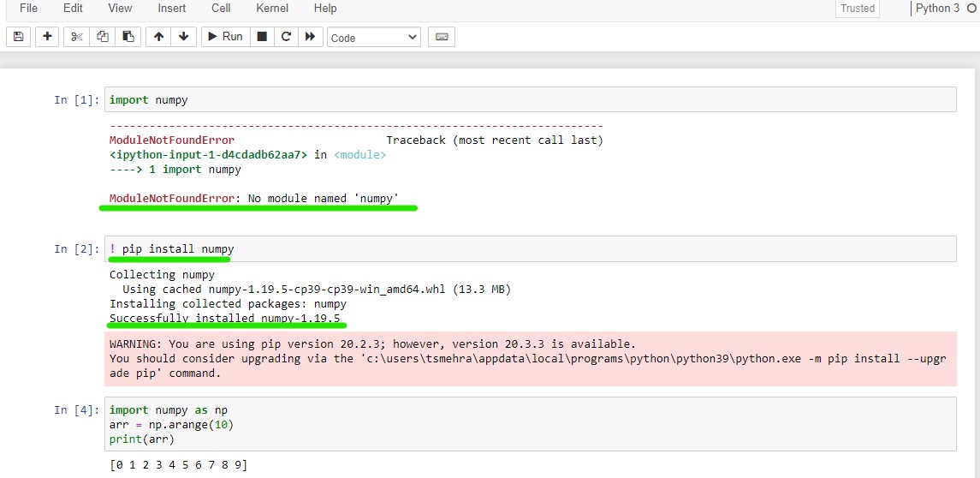The width and height of the screenshot is (980, 478).
Task: Move the selected cell up
Action: coord(158,37)
